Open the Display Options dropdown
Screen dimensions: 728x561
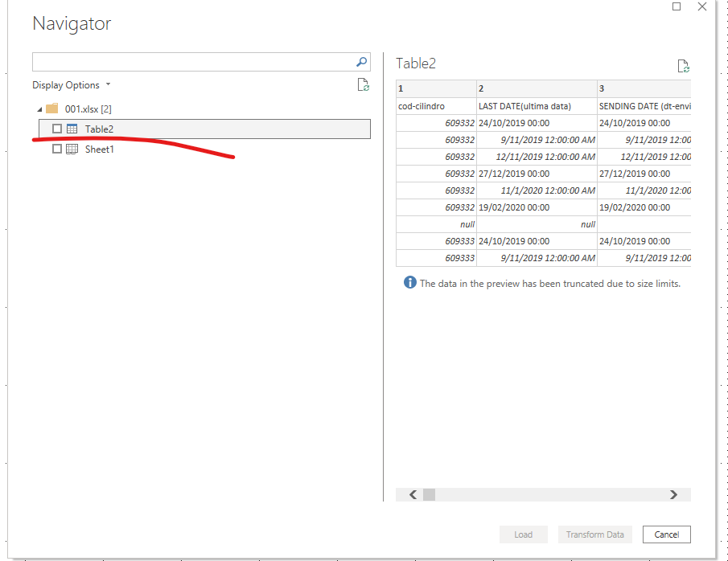pyautogui.click(x=71, y=85)
